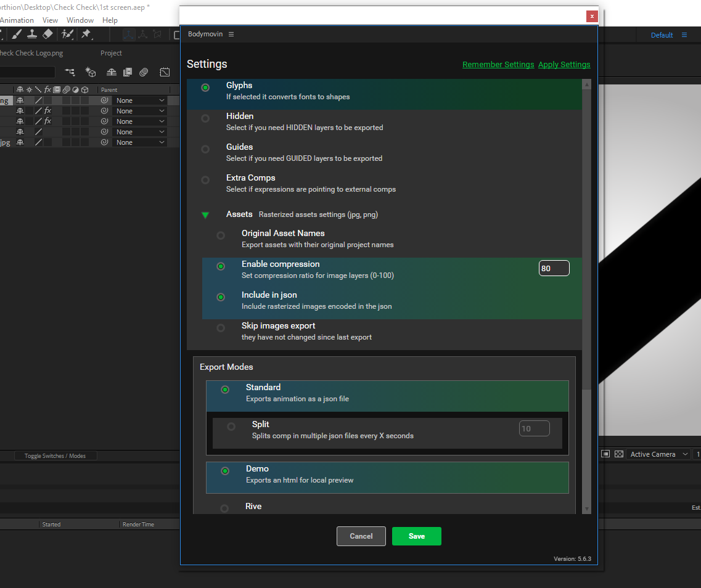
Task: Open the Animation menu
Action: pos(17,20)
